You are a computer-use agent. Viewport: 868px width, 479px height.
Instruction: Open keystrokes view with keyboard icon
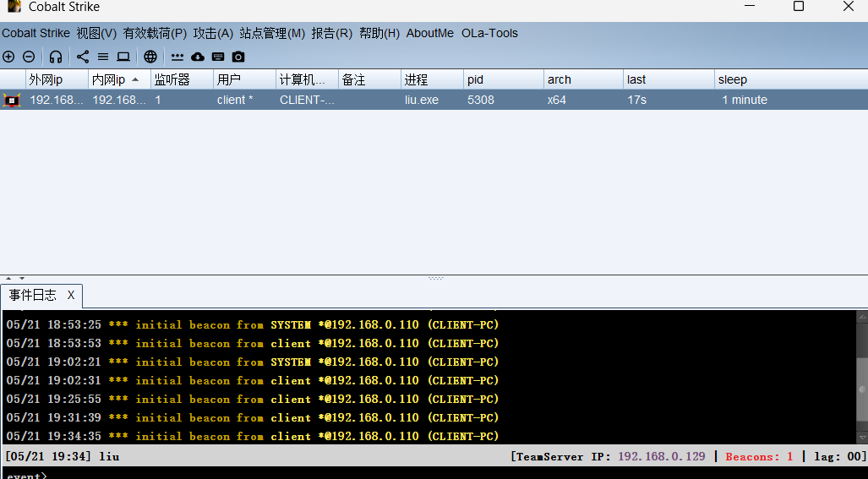pos(218,57)
